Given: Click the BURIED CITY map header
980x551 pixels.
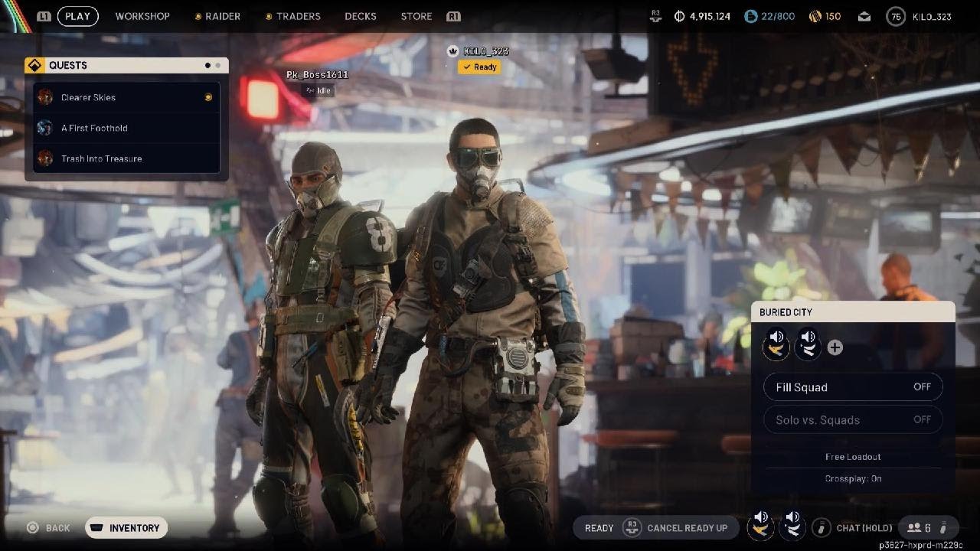Looking at the screenshot, I should [x=853, y=312].
